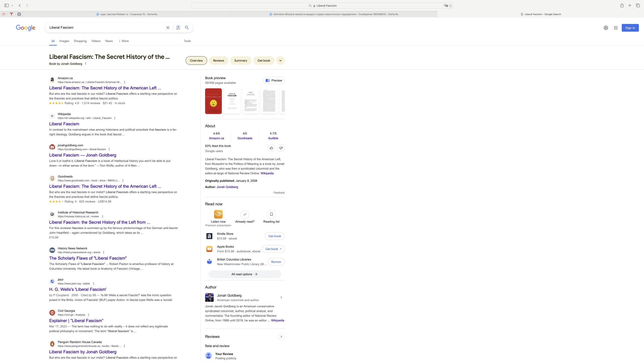The image size is (644, 361).
Task: Open the Wikipedia Liberal Fascism result link
Action: 64,124
